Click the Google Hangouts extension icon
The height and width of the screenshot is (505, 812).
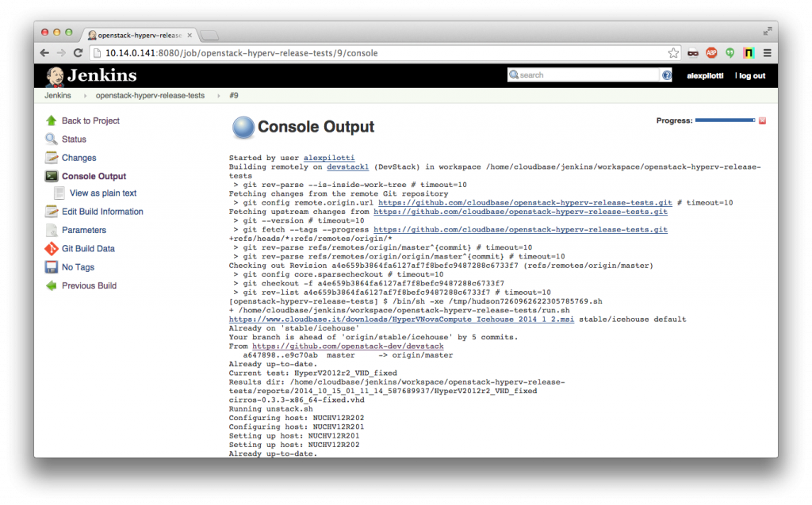click(730, 52)
